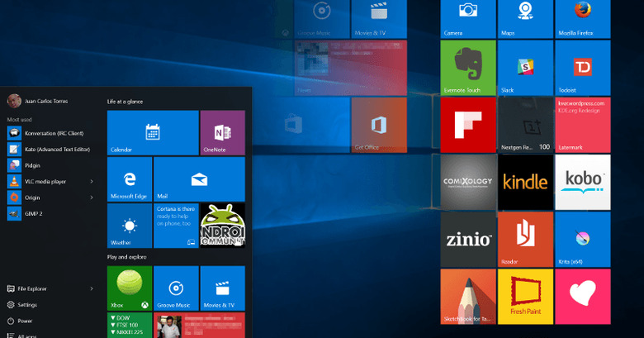
Task: Launch the Fresh Paint tile
Action: [x=525, y=297]
